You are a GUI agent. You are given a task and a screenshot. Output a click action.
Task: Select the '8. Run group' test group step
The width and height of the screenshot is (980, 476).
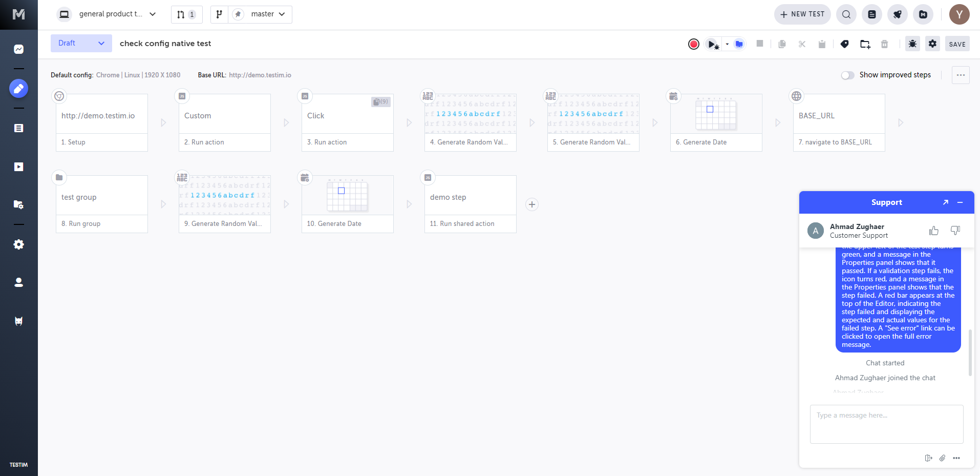(x=102, y=204)
